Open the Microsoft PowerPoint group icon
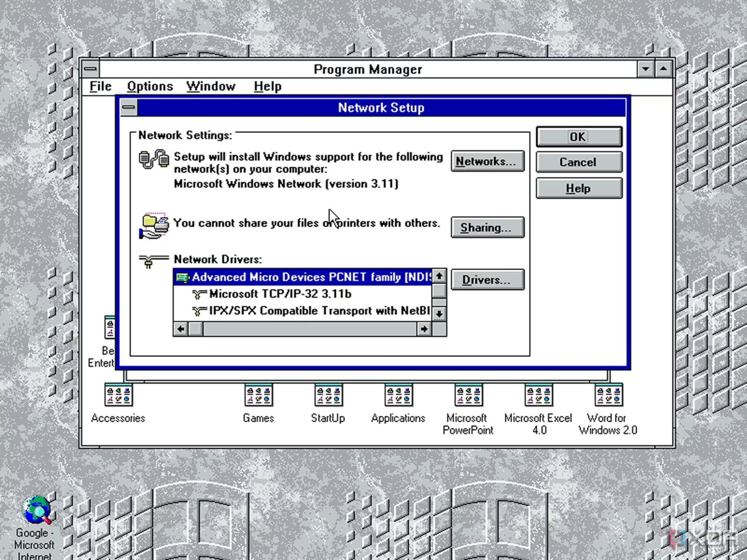The image size is (747, 560). tap(468, 395)
